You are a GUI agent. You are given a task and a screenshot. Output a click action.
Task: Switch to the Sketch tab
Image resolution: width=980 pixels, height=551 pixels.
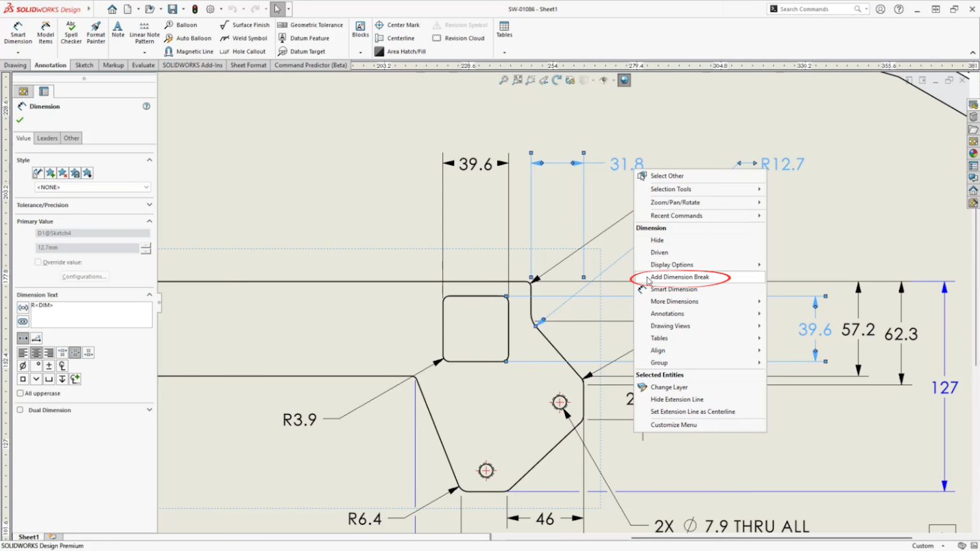84,65
